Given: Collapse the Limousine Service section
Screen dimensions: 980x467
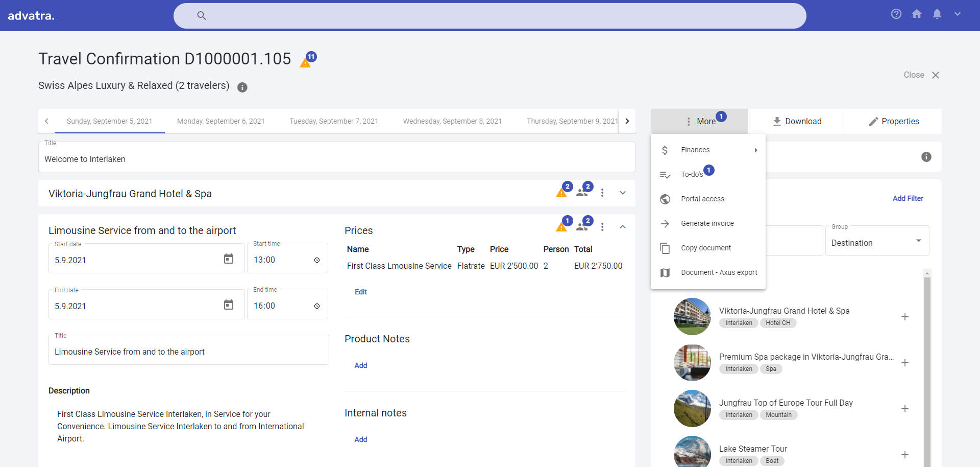Looking at the screenshot, I should [x=623, y=227].
